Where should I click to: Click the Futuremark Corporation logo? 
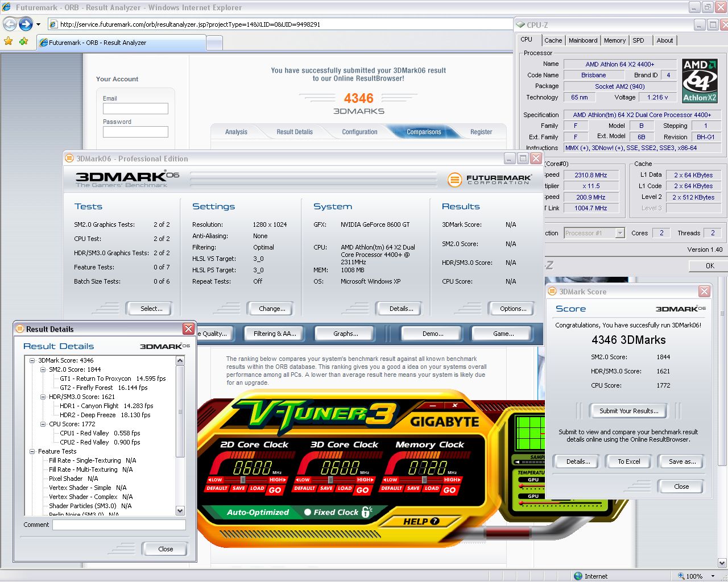tap(489, 180)
